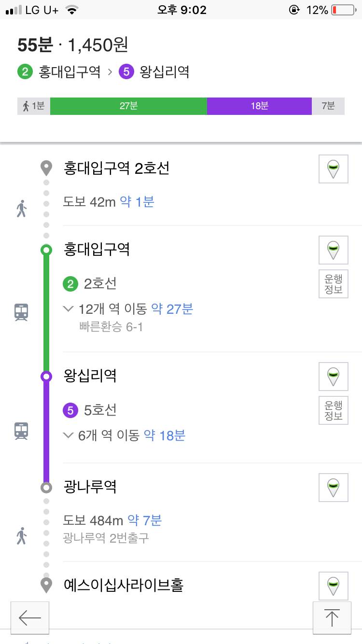Tap the train icon next to the Line 5 segment
362x644 pixels.
click(20, 432)
